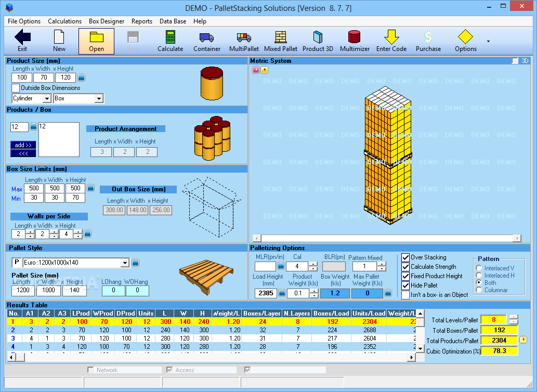
Task: Click the add >> button
Action: 23,145
